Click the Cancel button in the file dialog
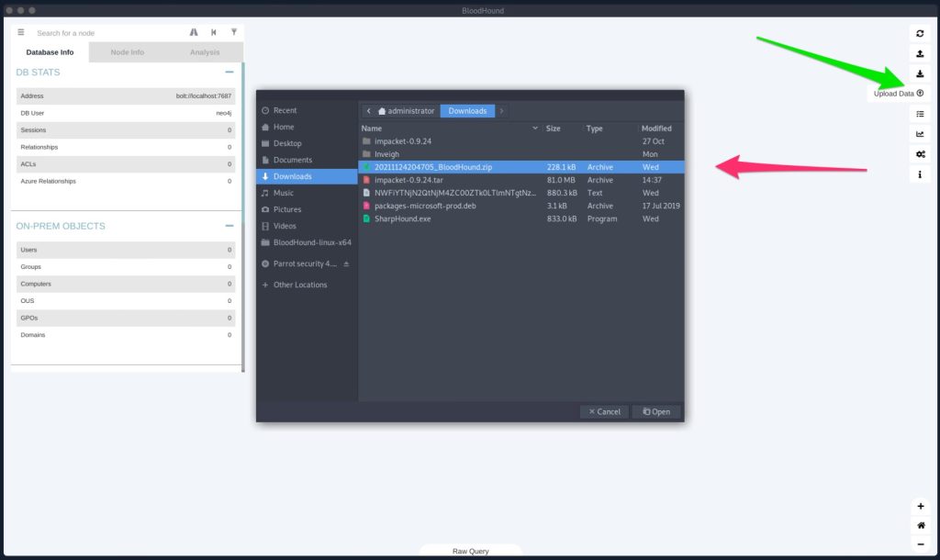Viewport: 940px width, 560px height. click(x=604, y=412)
